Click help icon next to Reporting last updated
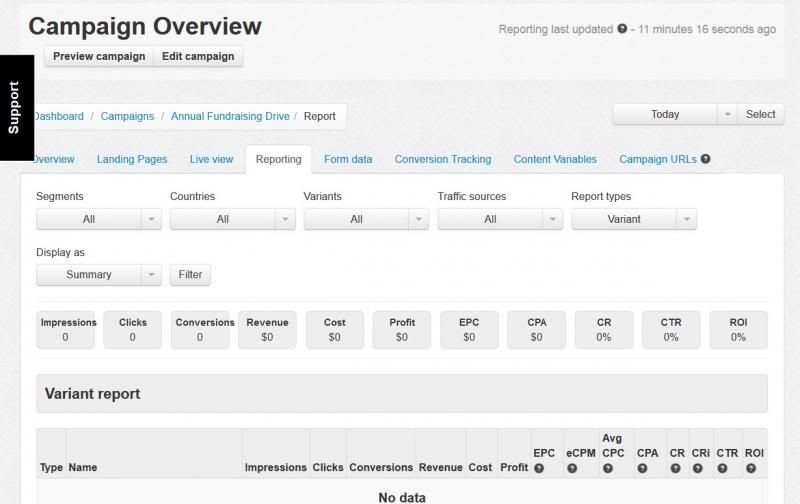The image size is (800, 504). [621, 29]
